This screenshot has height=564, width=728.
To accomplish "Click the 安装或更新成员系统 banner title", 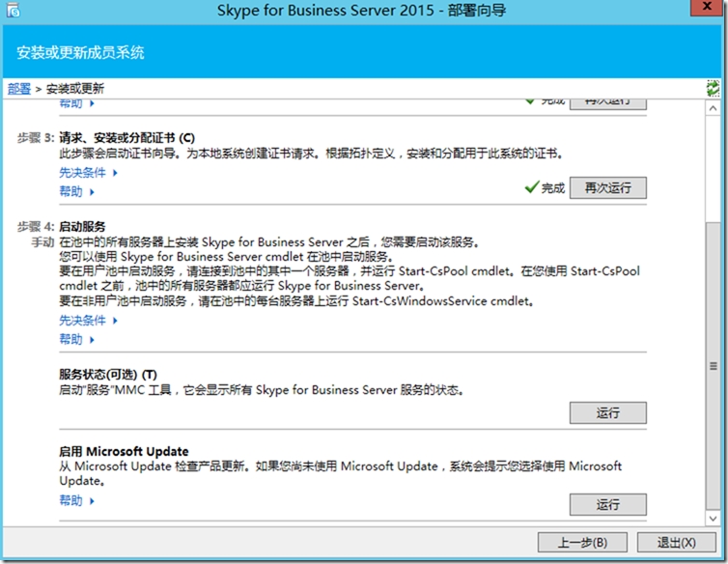I will click(x=80, y=52).
